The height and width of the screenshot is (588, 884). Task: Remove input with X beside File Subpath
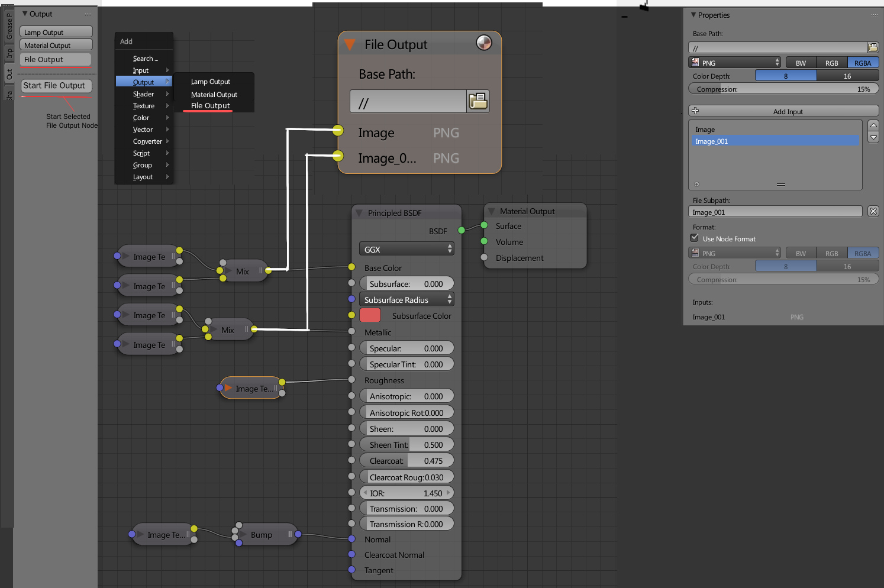[873, 211]
